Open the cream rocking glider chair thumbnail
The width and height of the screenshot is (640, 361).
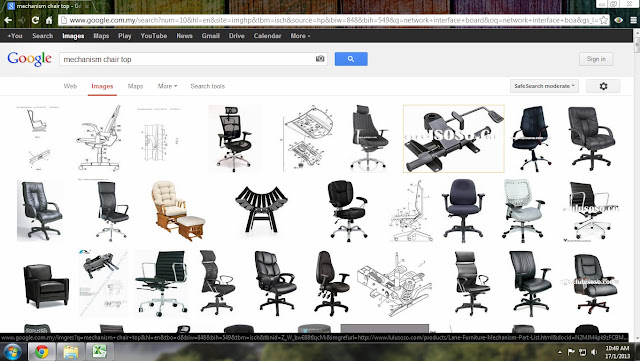(178, 211)
